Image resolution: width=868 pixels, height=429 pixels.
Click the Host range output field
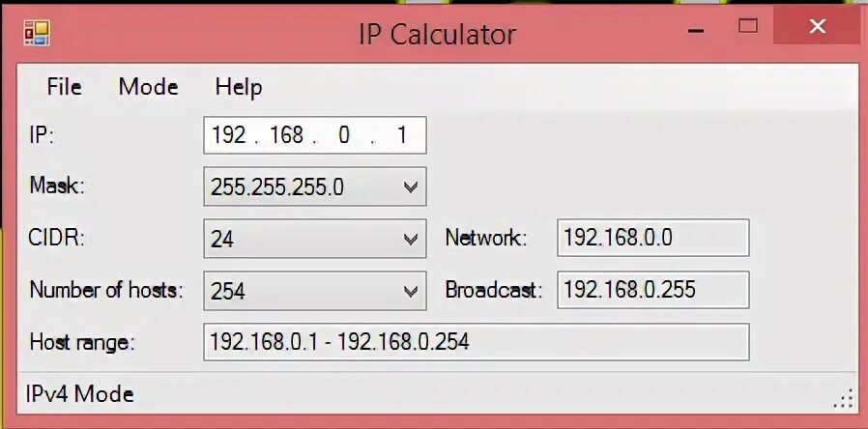pos(477,342)
